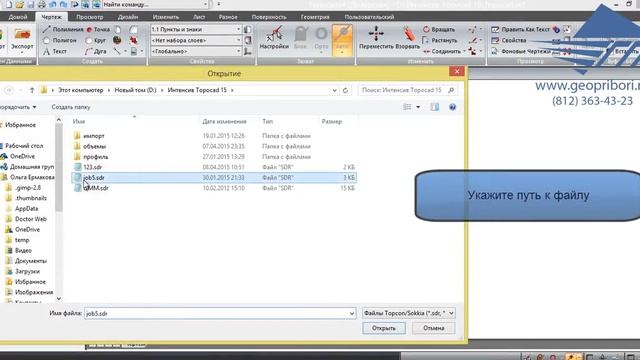Switch to the Изменить ribbon tab

click(166, 17)
